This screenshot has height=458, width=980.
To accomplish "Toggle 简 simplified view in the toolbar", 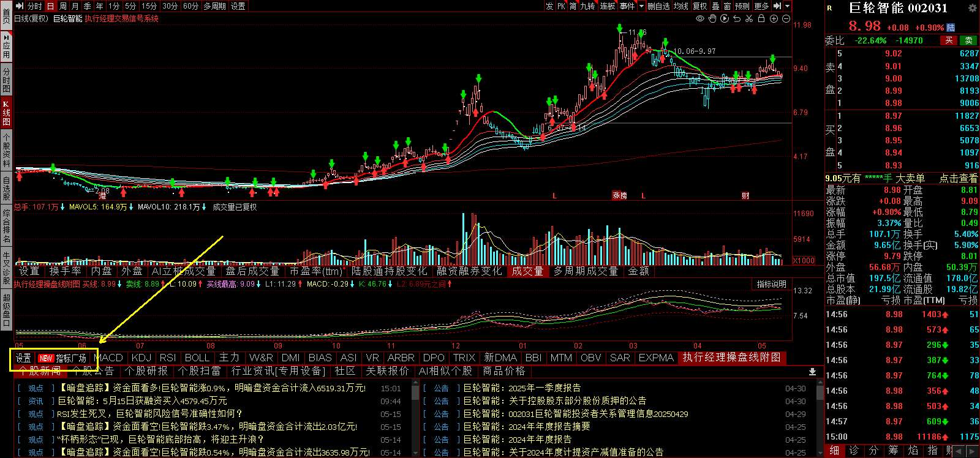I will [x=573, y=6].
